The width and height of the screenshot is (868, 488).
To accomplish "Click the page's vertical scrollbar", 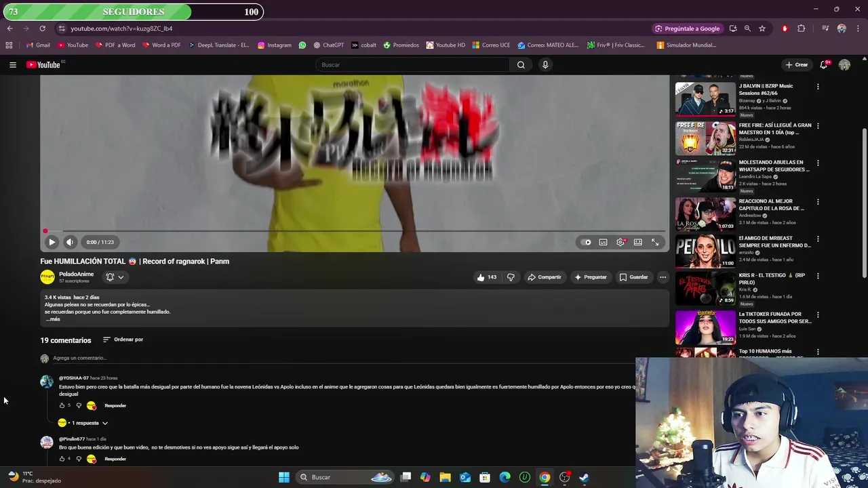I will 864,203.
